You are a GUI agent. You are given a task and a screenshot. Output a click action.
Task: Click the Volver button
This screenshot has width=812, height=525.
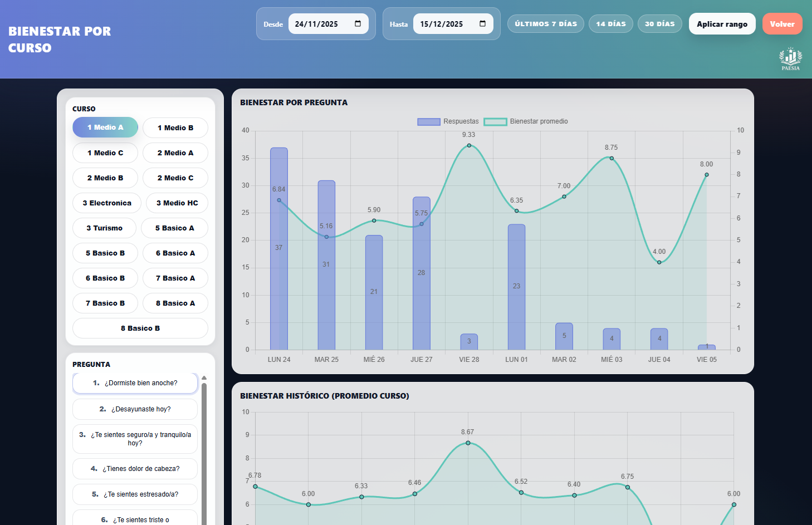[782, 24]
